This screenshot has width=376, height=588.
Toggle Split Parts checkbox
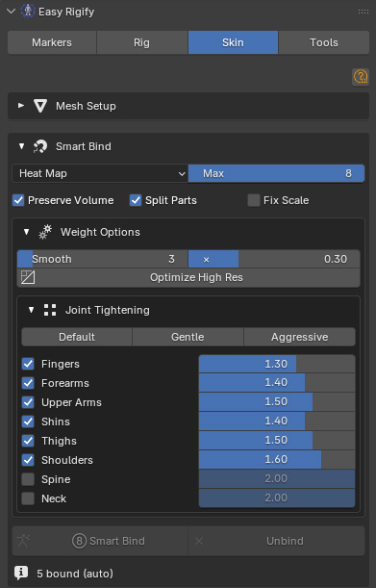136,200
